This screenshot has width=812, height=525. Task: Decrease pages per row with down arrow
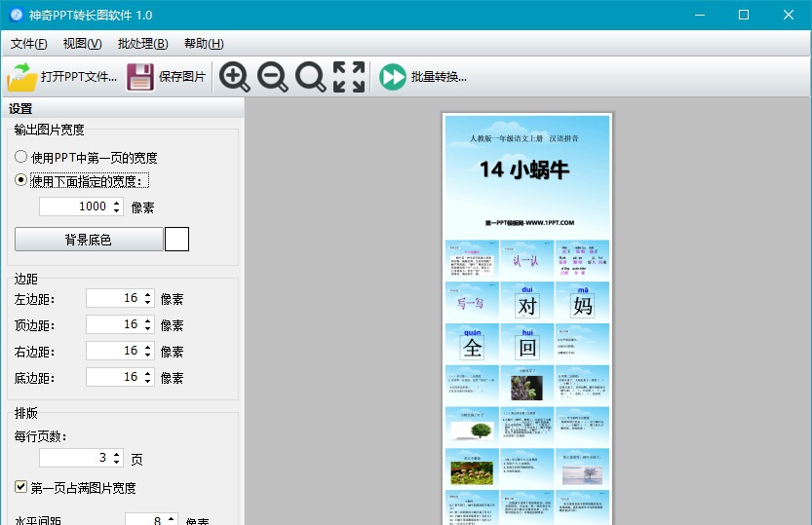click(x=117, y=462)
